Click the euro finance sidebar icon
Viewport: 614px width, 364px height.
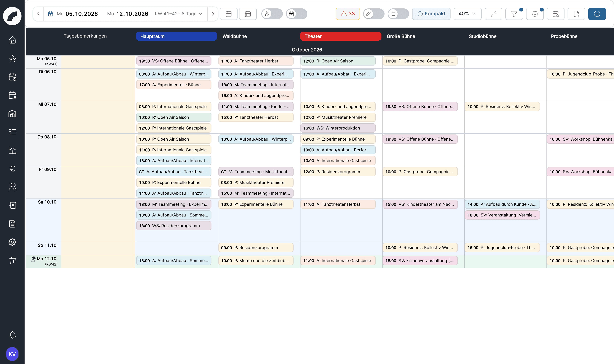pos(12,169)
